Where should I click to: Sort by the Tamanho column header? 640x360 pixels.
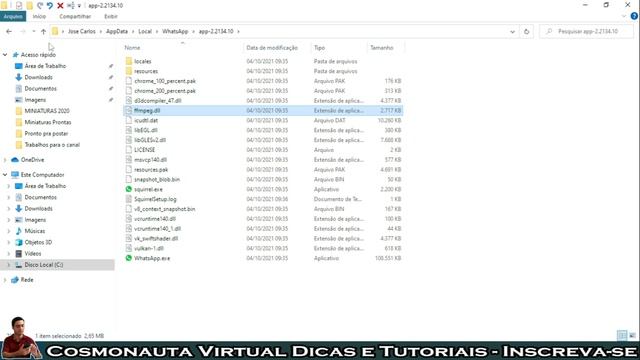pos(382,48)
